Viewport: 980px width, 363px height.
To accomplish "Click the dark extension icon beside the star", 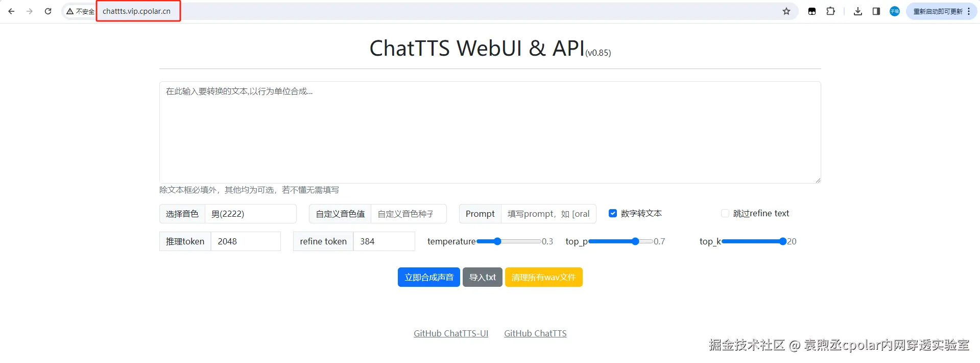I will (812, 11).
